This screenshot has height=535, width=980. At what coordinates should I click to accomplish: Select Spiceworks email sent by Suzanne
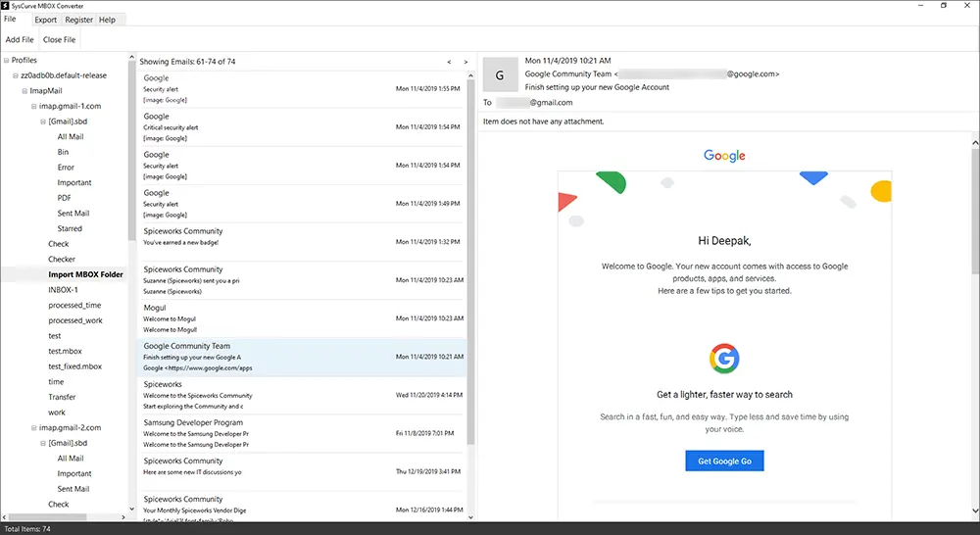pyautogui.click(x=302, y=280)
